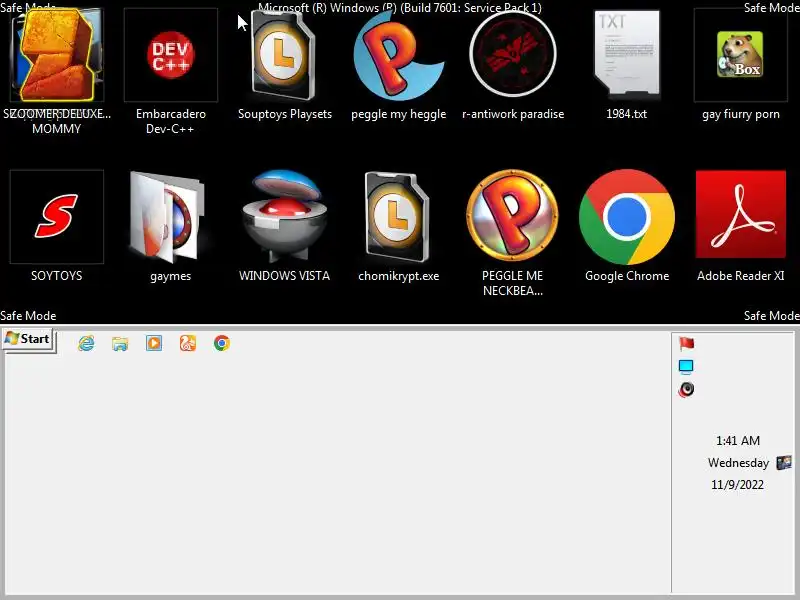Launch Windows Media Player from taskbar
800x600 pixels.
click(x=154, y=343)
